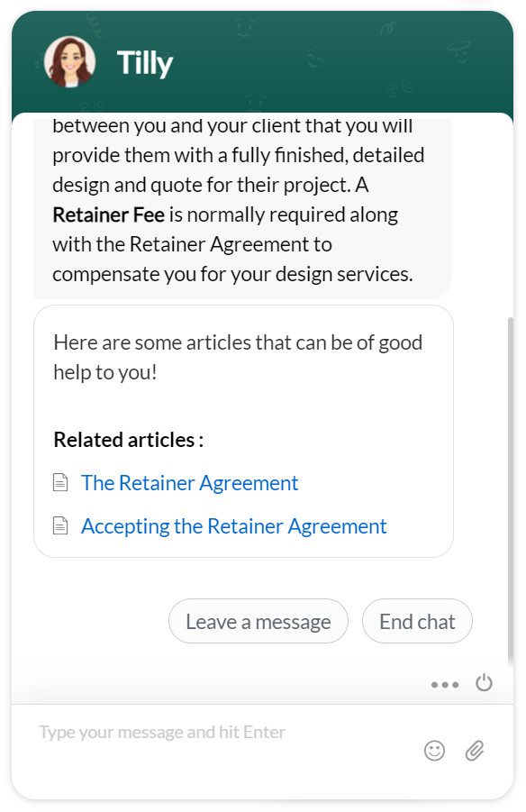Open Accepting the Retainer Agreement article
The height and width of the screenshot is (812, 526).
pyautogui.click(x=234, y=526)
